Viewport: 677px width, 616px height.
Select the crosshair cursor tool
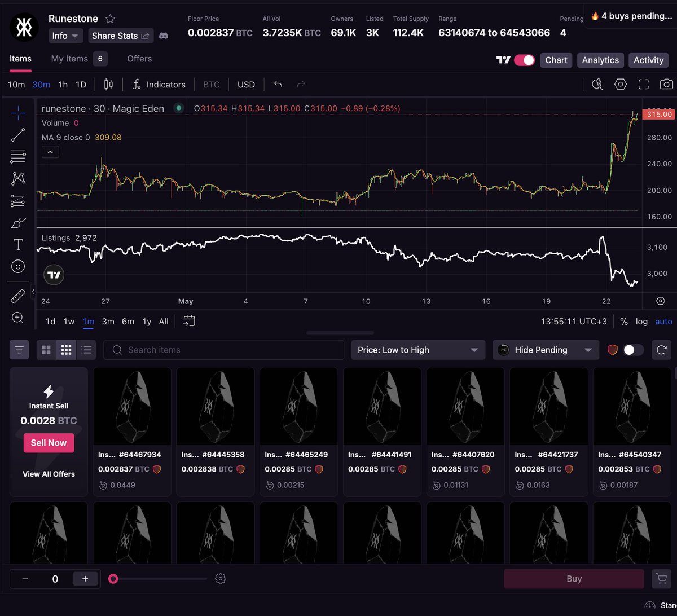(18, 113)
